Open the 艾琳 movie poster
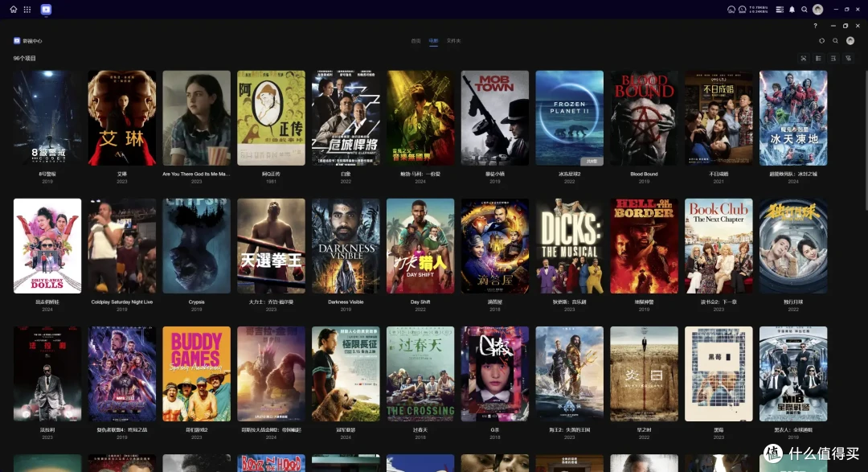This screenshot has height=472, width=868. 122,118
